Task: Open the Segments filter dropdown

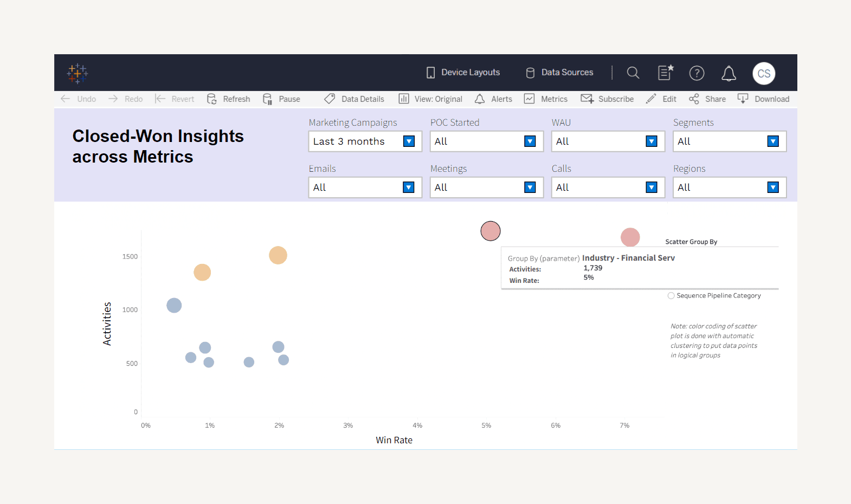Action: click(773, 141)
